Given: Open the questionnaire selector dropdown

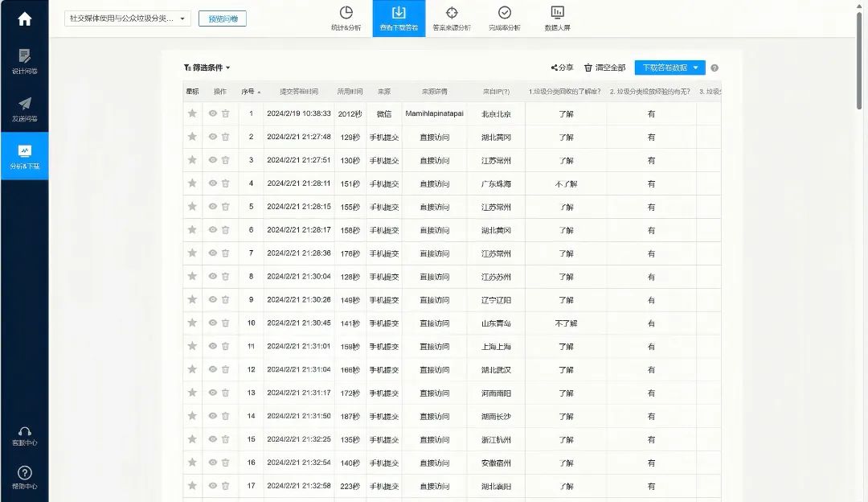Looking at the screenshot, I should [x=127, y=19].
